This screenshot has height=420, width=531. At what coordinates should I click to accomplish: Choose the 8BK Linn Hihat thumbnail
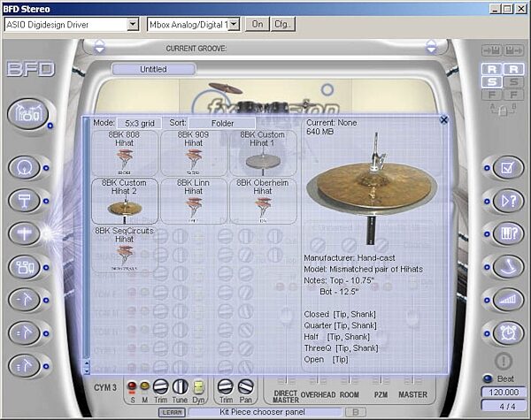coord(193,201)
